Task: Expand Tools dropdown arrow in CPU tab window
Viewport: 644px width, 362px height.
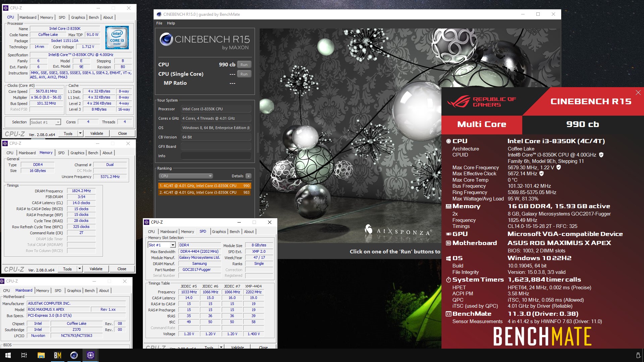Action: click(x=80, y=133)
